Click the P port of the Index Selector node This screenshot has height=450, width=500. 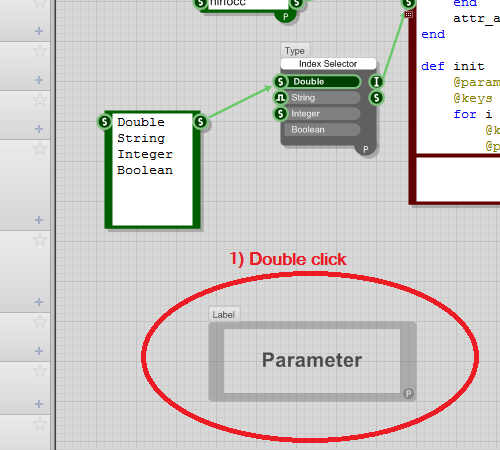pos(366,149)
